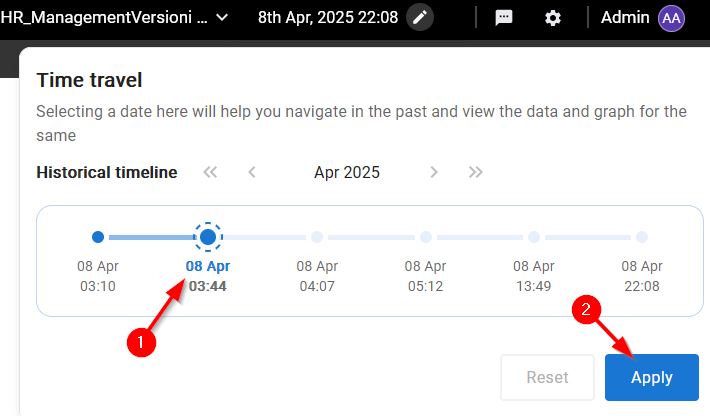Expand the HR_ManagementVersioni project dropdown
This screenshot has width=710, height=416.
[222, 18]
